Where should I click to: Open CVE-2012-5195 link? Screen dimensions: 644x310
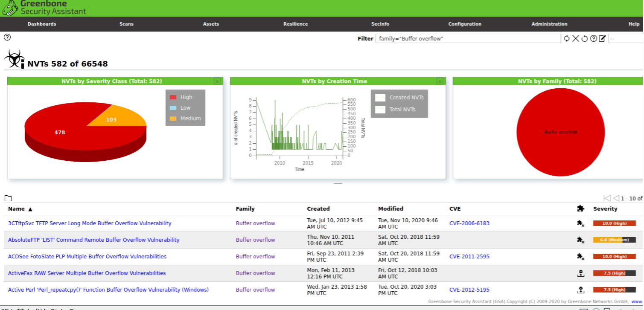tap(469, 290)
